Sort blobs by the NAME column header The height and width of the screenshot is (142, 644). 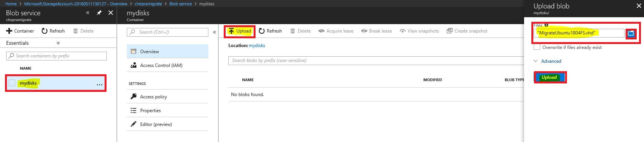(x=248, y=80)
